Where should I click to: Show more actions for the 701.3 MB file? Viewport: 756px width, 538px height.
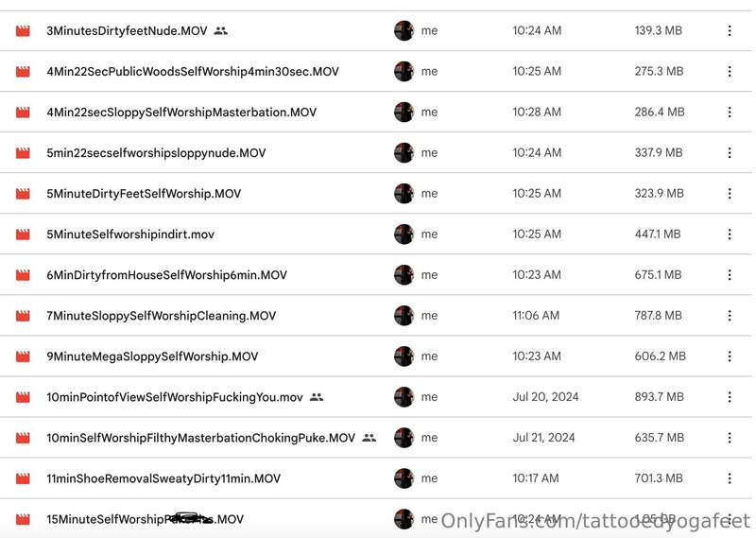click(730, 478)
